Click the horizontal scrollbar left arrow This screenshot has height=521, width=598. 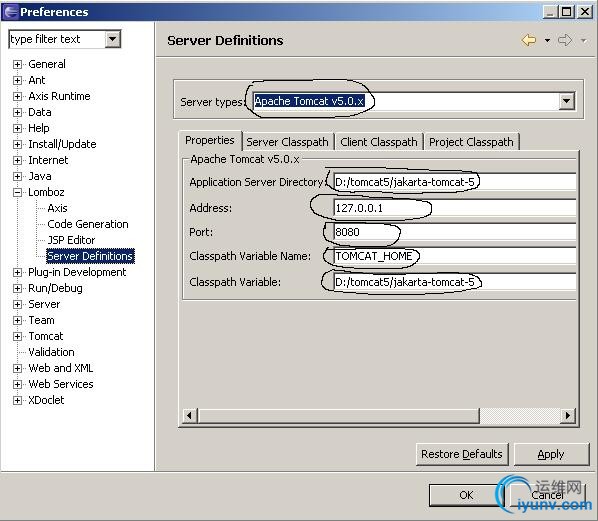pyautogui.click(x=190, y=415)
